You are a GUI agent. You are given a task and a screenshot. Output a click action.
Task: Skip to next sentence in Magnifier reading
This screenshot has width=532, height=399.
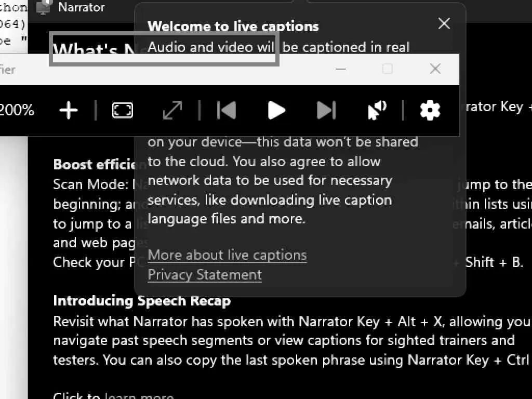[x=326, y=110]
